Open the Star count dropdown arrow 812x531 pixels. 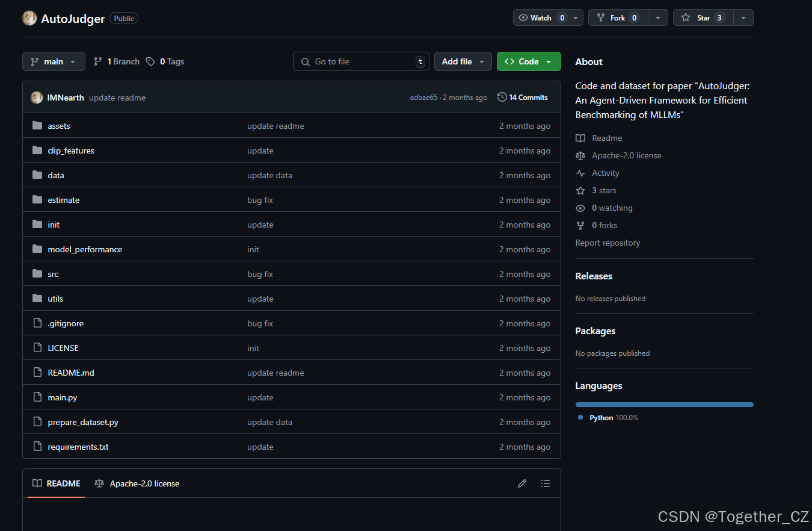pyautogui.click(x=743, y=17)
